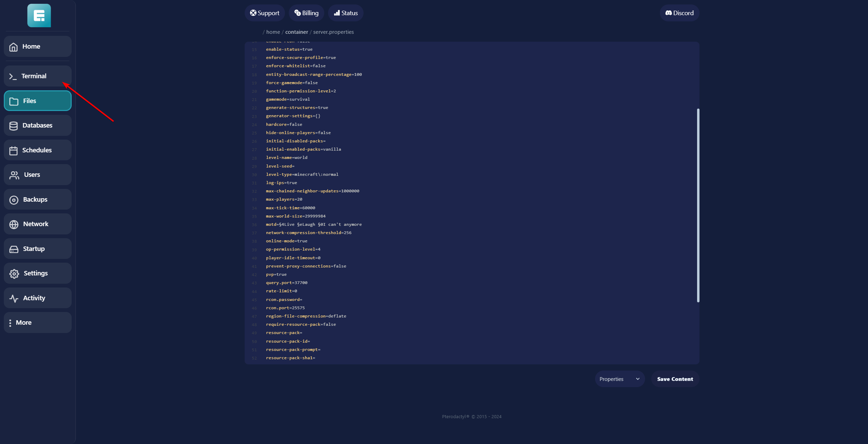Click the Settings gear icon

[x=14, y=274]
